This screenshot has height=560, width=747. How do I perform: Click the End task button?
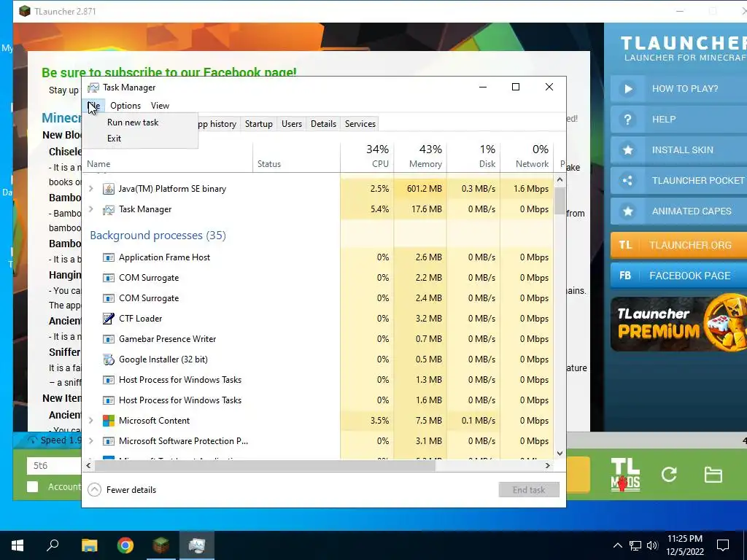coord(529,489)
